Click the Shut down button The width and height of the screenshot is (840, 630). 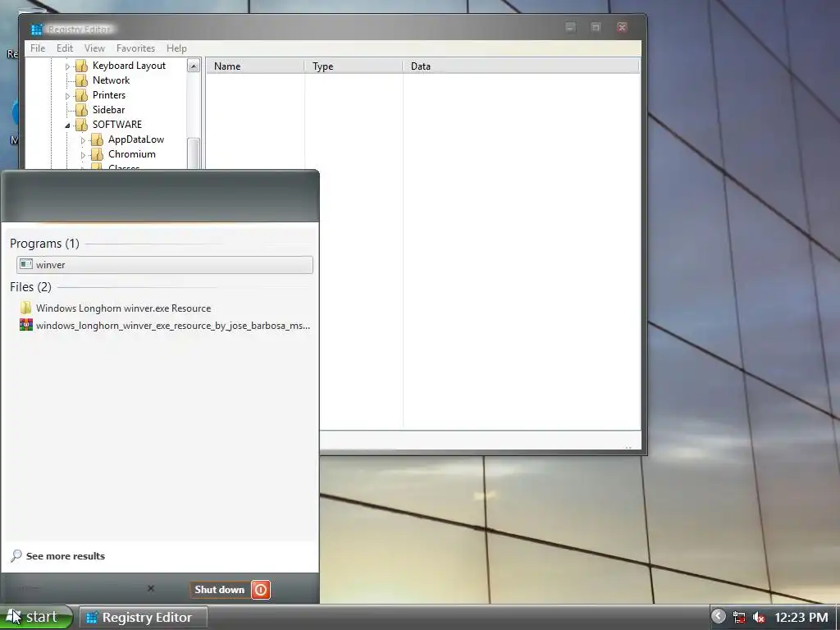220,590
